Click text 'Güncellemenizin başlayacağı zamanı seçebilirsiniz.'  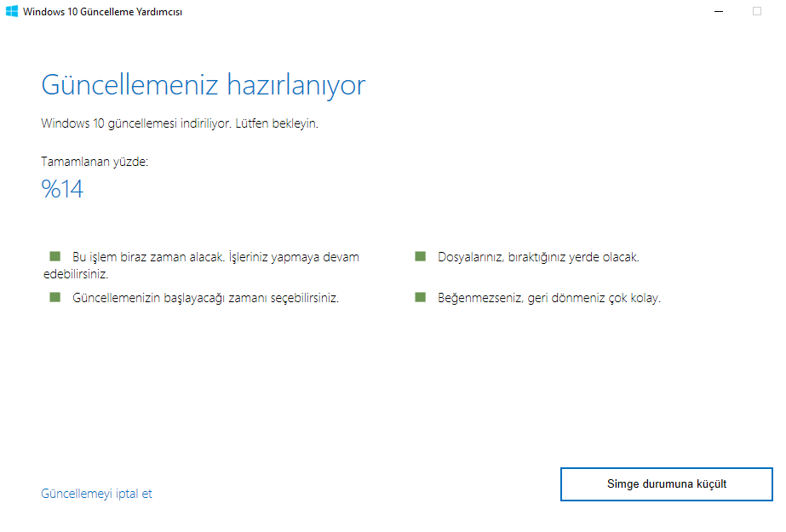205,298
